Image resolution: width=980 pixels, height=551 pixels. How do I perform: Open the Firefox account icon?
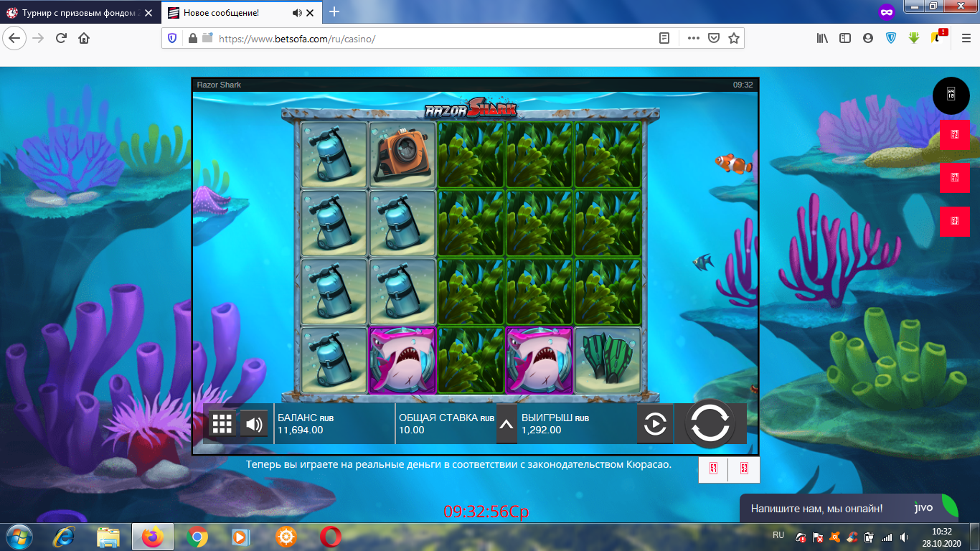tap(868, 38)
